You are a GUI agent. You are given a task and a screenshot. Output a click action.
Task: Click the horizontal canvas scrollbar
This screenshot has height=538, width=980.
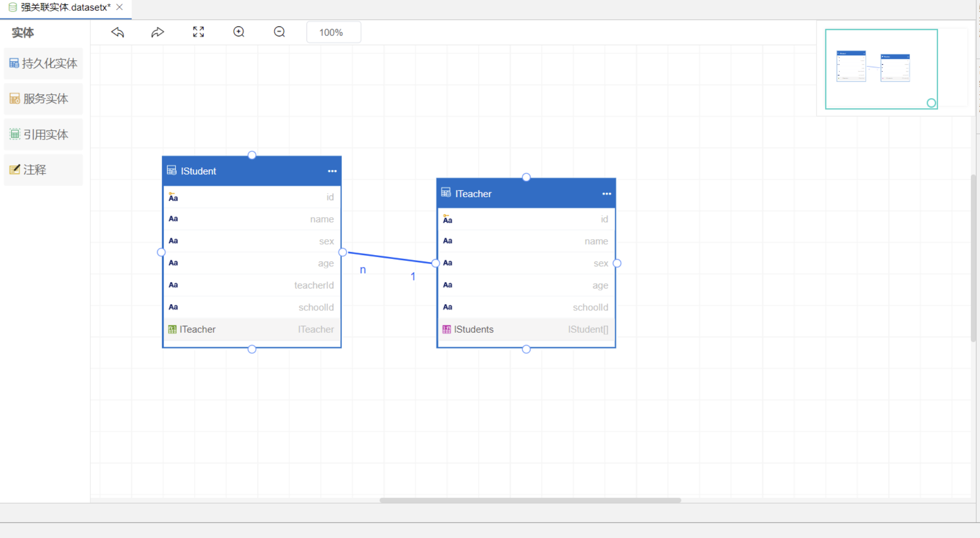(530, 500)
